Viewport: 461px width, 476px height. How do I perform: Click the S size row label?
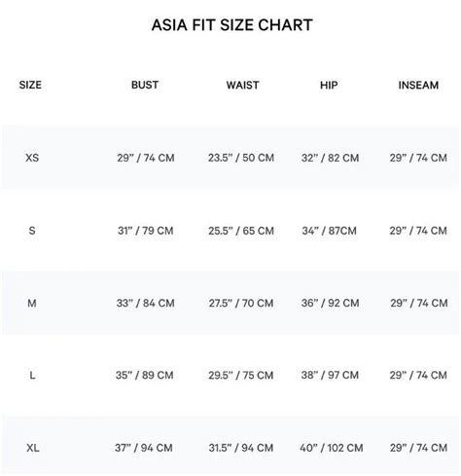pos(32,231)
